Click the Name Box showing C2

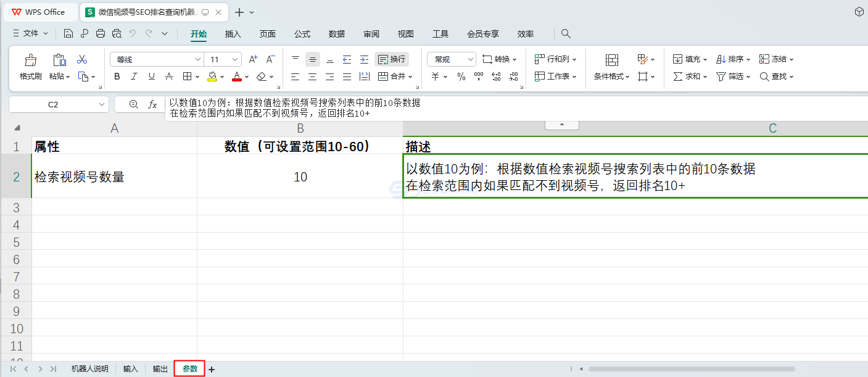click(x=54, y=104)
